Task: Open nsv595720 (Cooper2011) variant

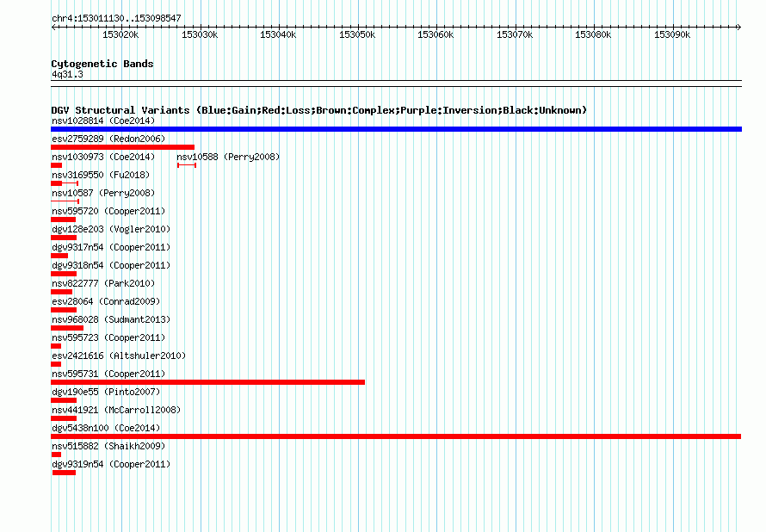Action: pyautogui.click(x=108, y=211)
